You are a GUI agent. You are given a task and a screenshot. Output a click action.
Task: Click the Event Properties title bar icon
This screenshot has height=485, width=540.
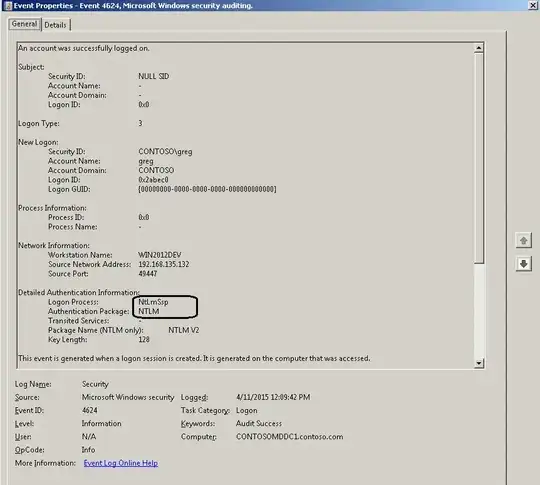[x=9, y=6]
